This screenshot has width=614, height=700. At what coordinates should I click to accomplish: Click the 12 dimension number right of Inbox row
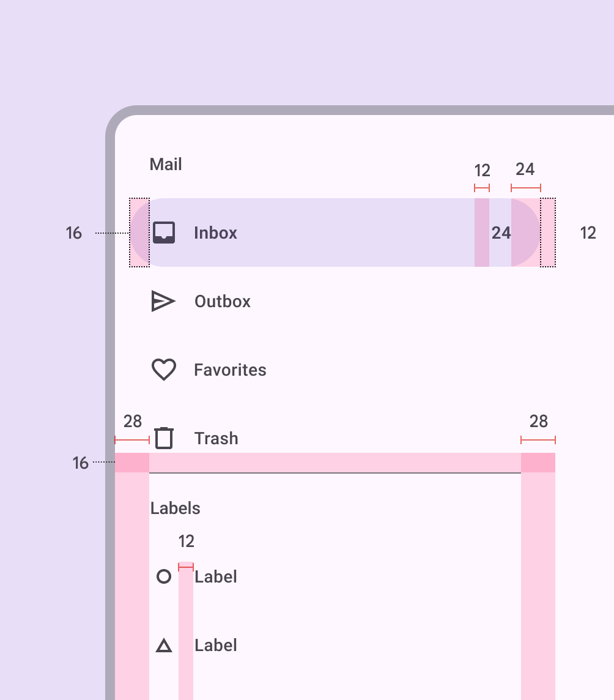tap(588, 233)
